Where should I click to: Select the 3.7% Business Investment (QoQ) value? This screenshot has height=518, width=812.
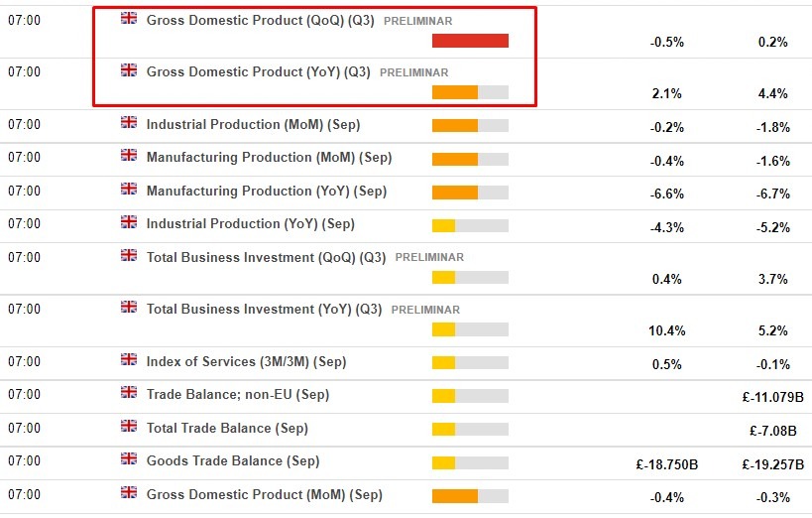tap(772, 279)
